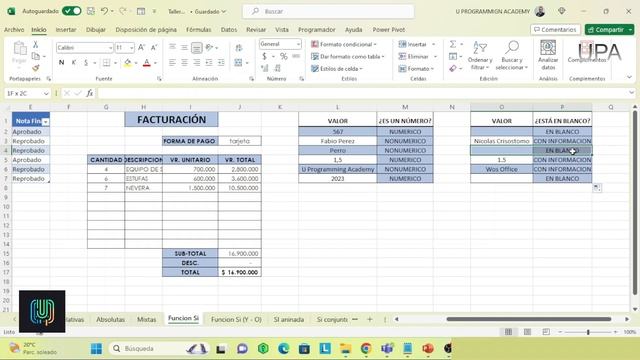Click the Accounting dollar format icon
The height and width of the screenshot is (360, 640).
point(264,56)
